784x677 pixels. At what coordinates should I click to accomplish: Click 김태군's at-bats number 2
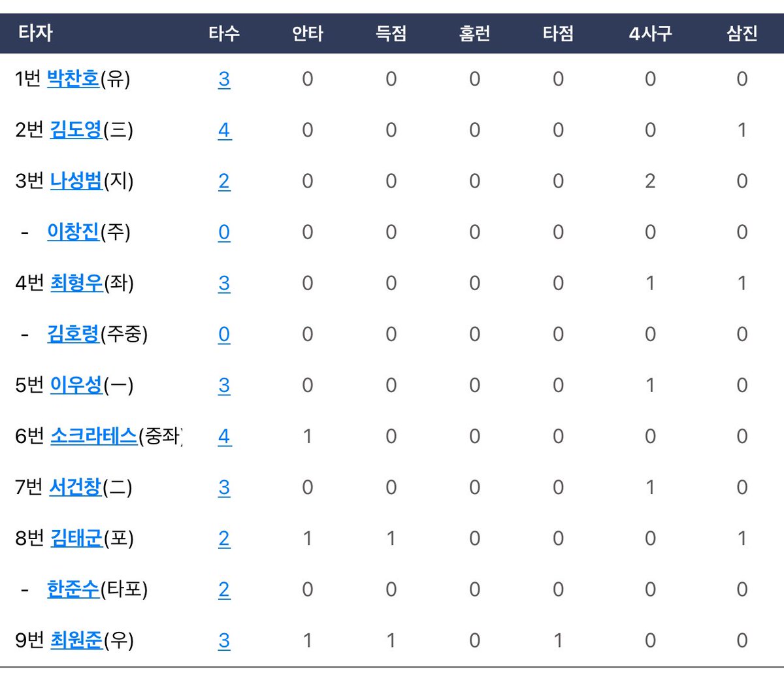(x=224, y=538)
